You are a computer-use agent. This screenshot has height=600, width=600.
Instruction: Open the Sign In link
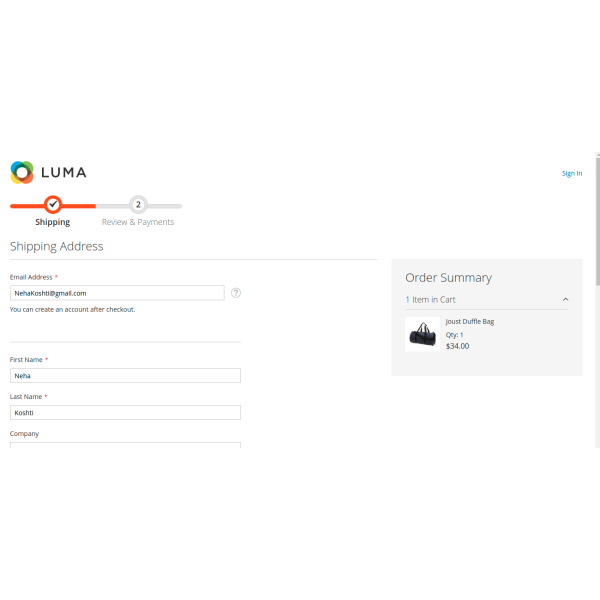point(571,173)
